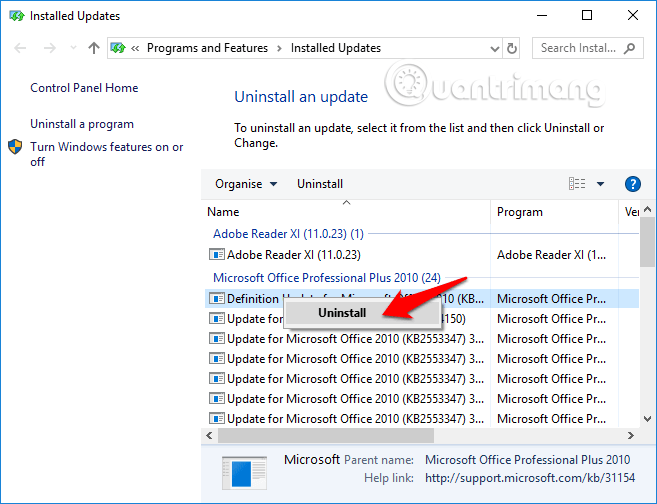Open the Organise dropdown menu
This screenshot has height=504, width=657.
[246, 184]
